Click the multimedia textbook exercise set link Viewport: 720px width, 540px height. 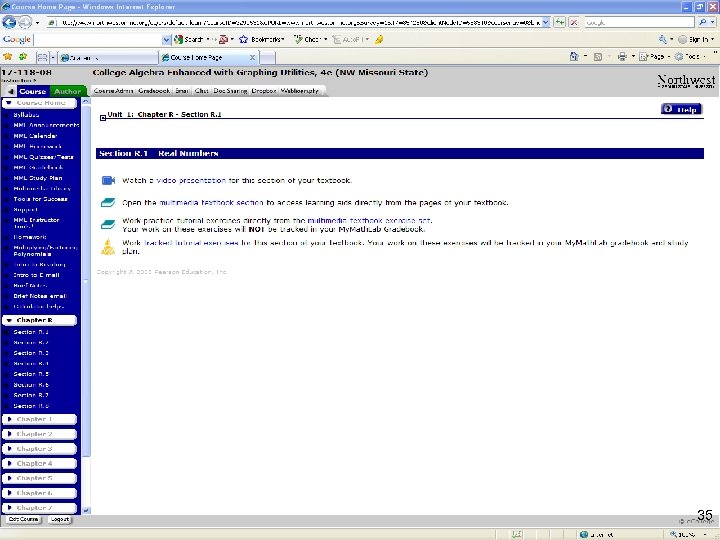point(369,220)
